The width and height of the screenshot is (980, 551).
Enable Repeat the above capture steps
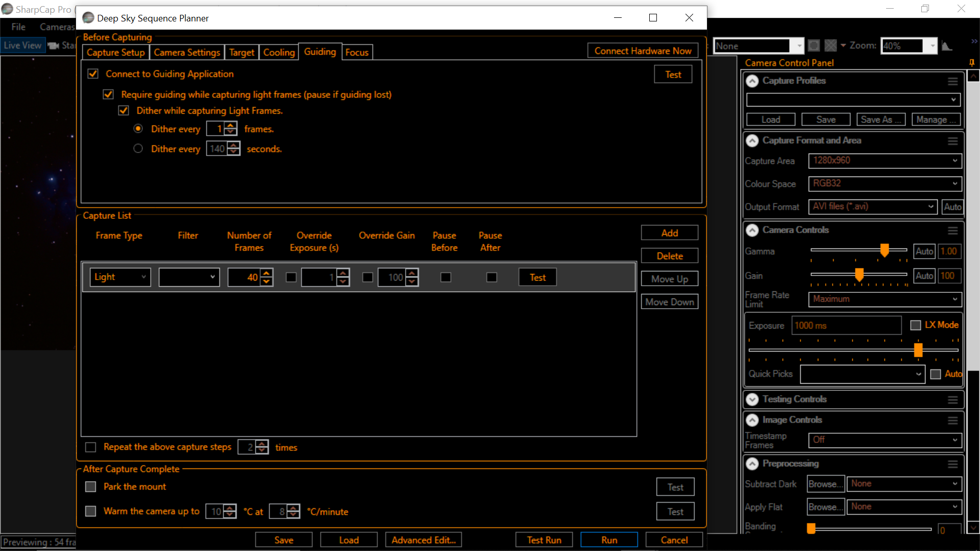[x=90, y=447]
